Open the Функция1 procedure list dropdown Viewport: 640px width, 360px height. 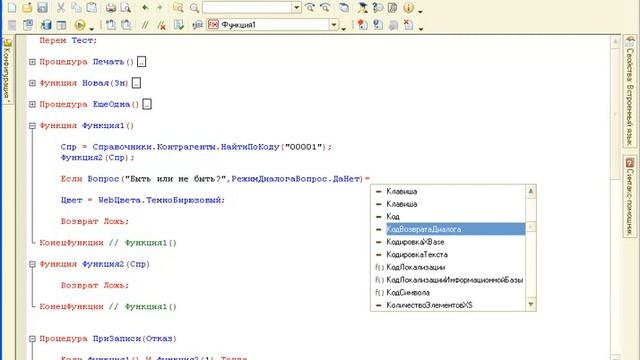(x=334, y=25)
